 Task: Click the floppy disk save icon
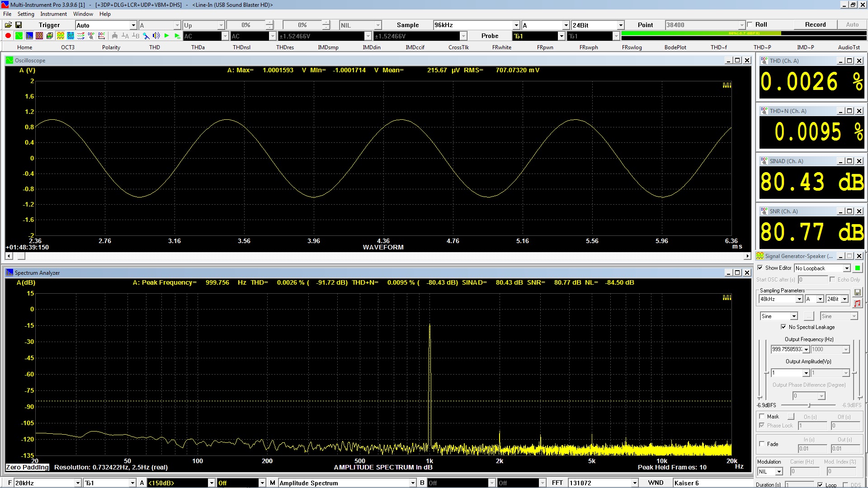click(x=19, y=25)
